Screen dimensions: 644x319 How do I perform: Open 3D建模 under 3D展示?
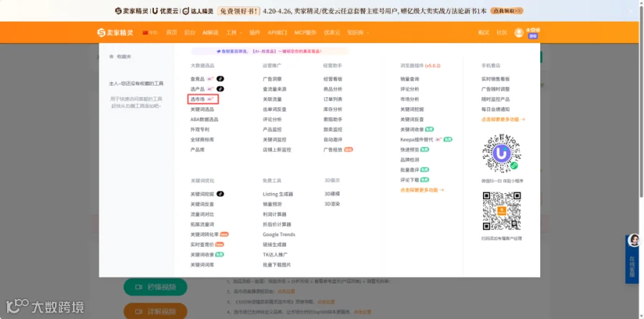[x=332, y=194]
